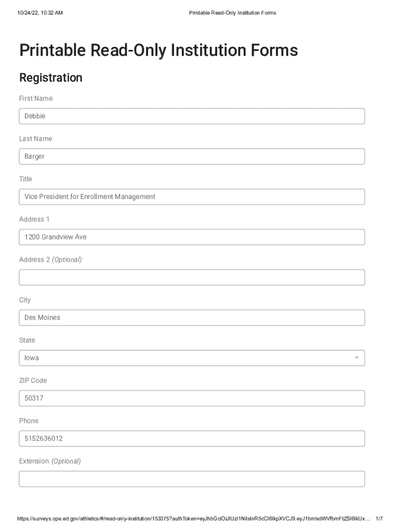This screenshot has height=532, width=400.
Task: Click the ZIP Code field showing 50317
Action: [192, 398]
